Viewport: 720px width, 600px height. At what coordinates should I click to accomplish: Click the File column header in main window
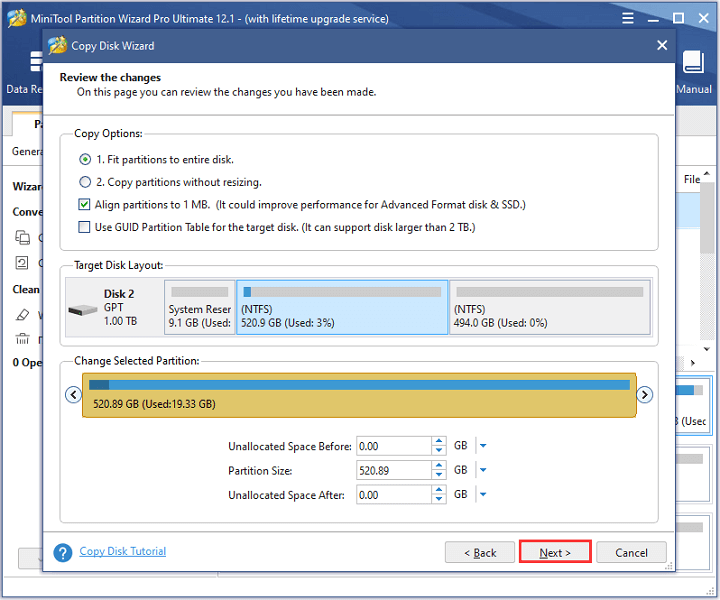point(691,179)
